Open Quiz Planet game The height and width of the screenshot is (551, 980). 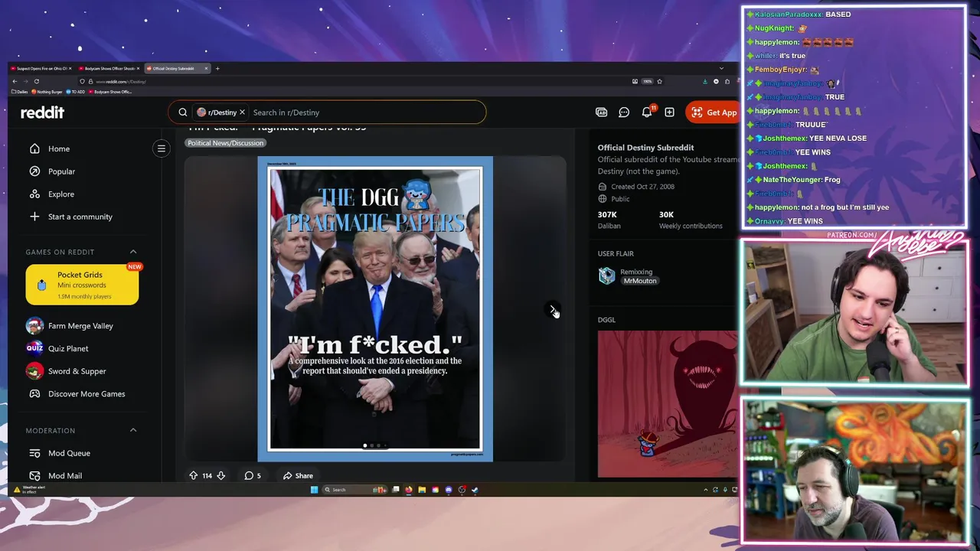68,348
